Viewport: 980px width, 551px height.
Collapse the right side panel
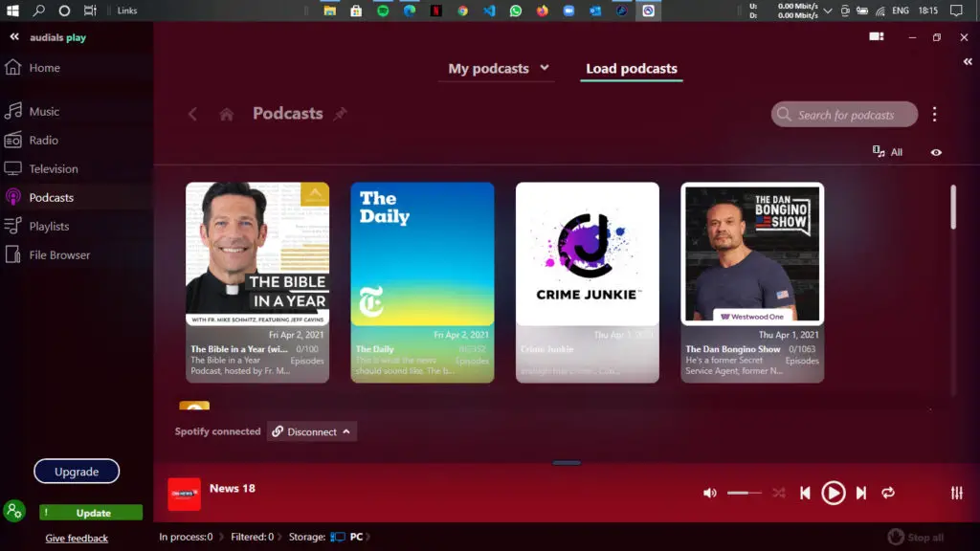coord(968,61)
